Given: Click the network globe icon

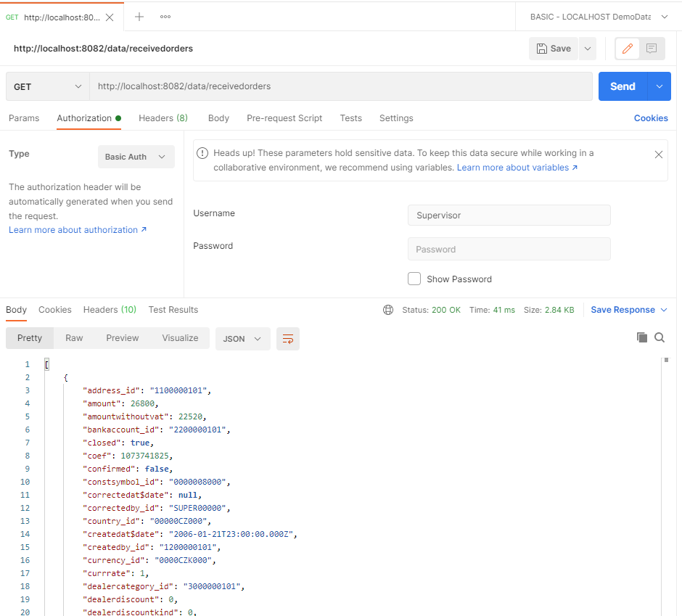Looking at the screenshot, I should click(388, 310).
